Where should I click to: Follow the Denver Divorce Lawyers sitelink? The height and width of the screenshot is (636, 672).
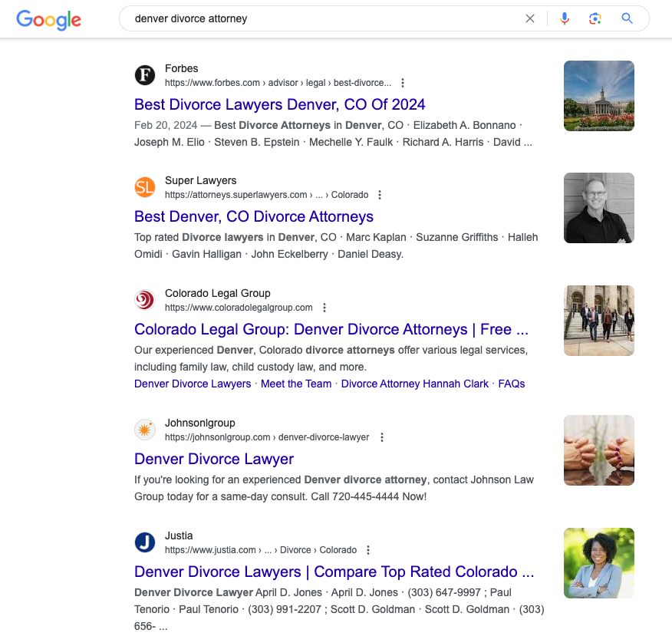(x=193, y=384)
